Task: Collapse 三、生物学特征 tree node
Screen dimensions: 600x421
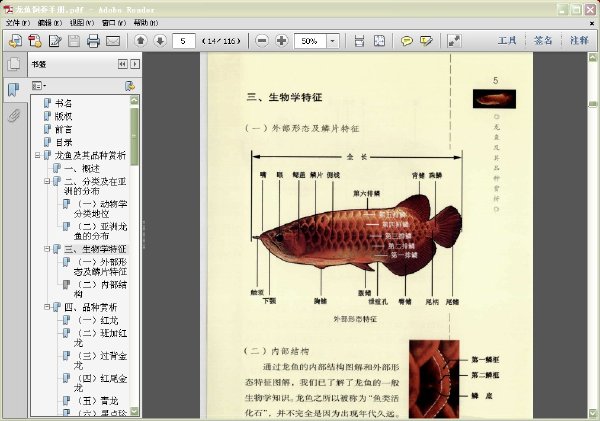Action: click(x=47, y=249)
